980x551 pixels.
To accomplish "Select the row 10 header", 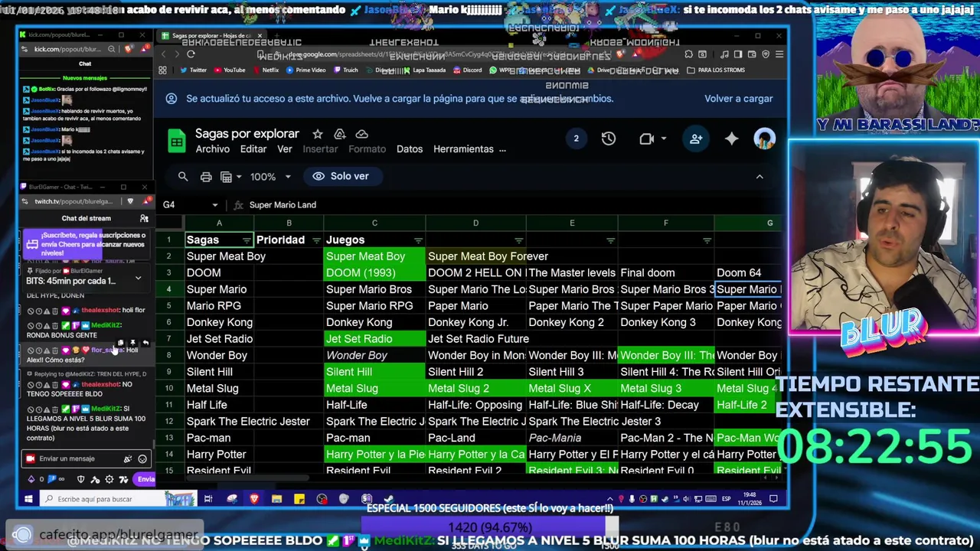I will (x=168, y=388).
